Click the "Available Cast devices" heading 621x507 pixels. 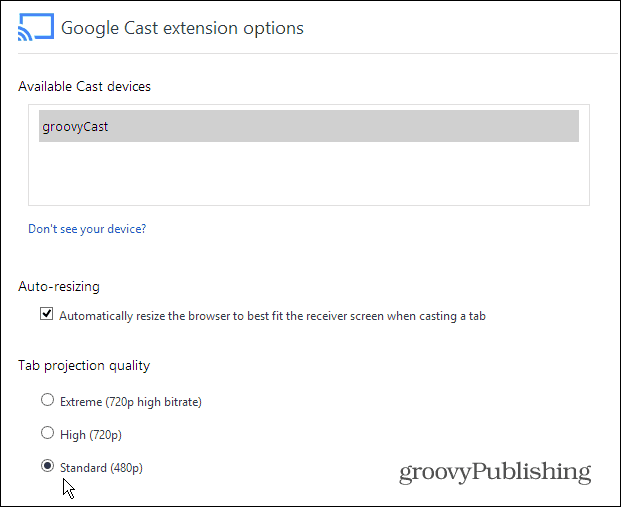point(84,86)
